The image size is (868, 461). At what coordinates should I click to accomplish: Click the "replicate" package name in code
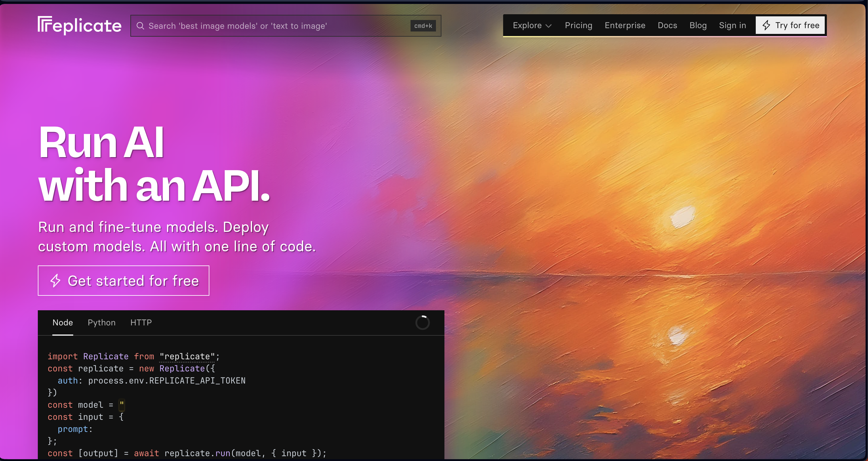click(187, 357)
